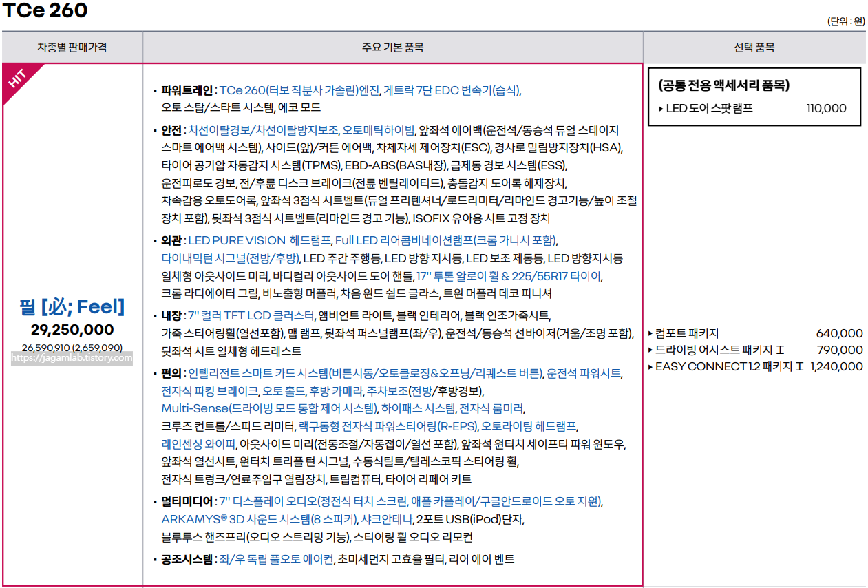Click 'Full LED 리어콤비네이션램프' text
The image size is (868, 588).
pos(404,240)
